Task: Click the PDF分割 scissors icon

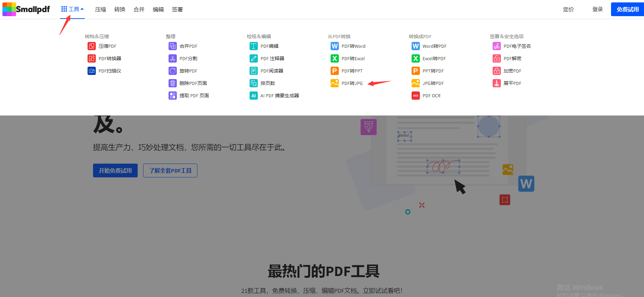Action: (173, 58)
